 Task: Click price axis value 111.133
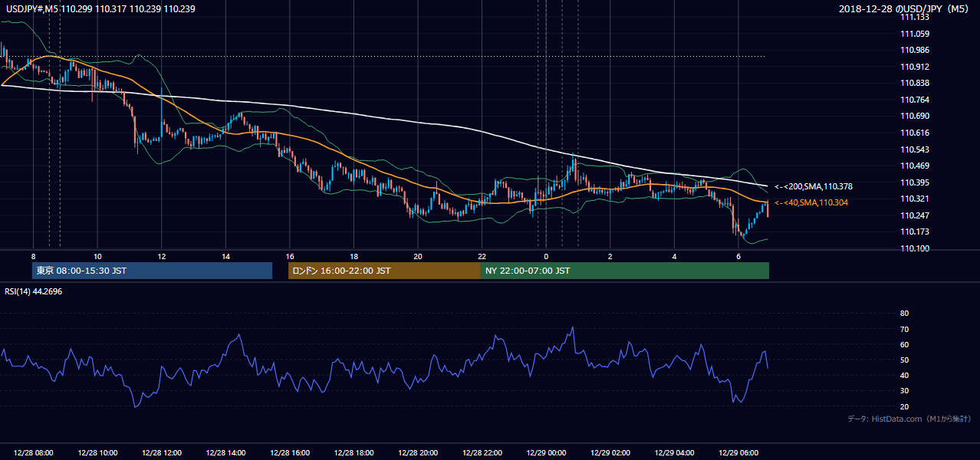click(x=914, y=17)
